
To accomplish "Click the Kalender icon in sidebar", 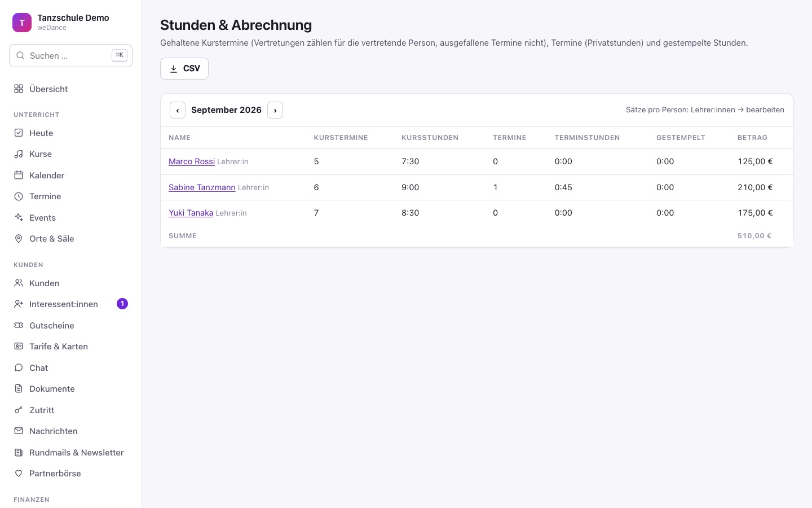I will [19, 176].
